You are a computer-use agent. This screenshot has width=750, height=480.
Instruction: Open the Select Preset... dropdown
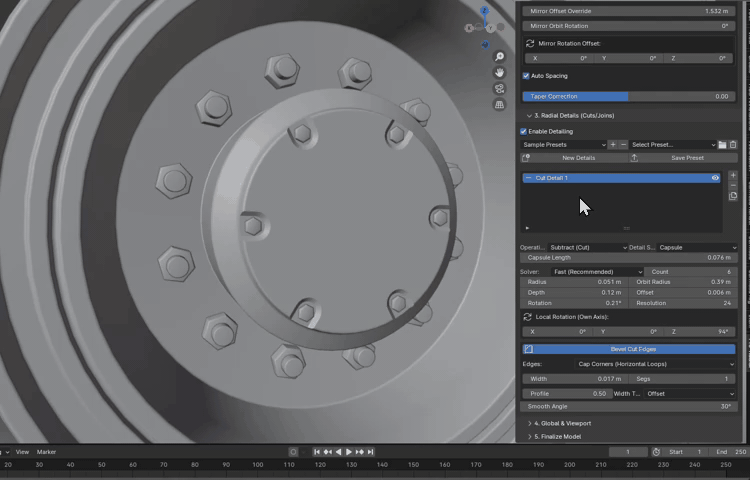tap(673, 145)
